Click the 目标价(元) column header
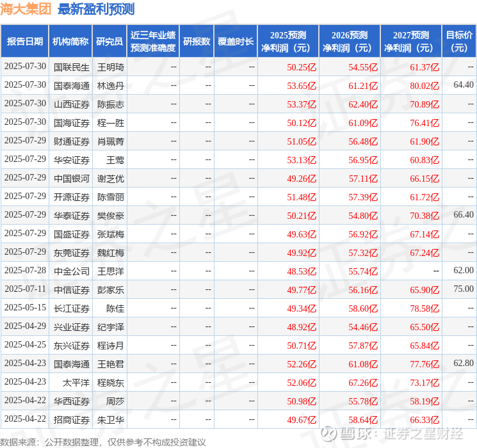Image resolution: width=477 pixels, height=448 pixels. pos(458,42)
